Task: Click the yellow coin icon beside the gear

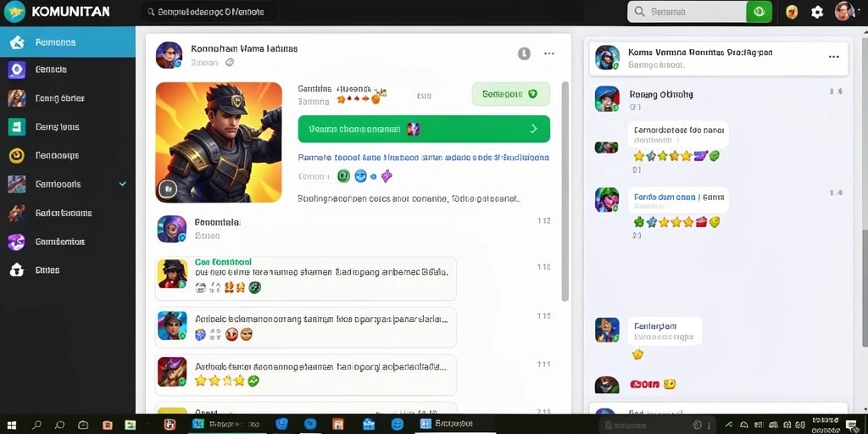Action: point(792,12)
